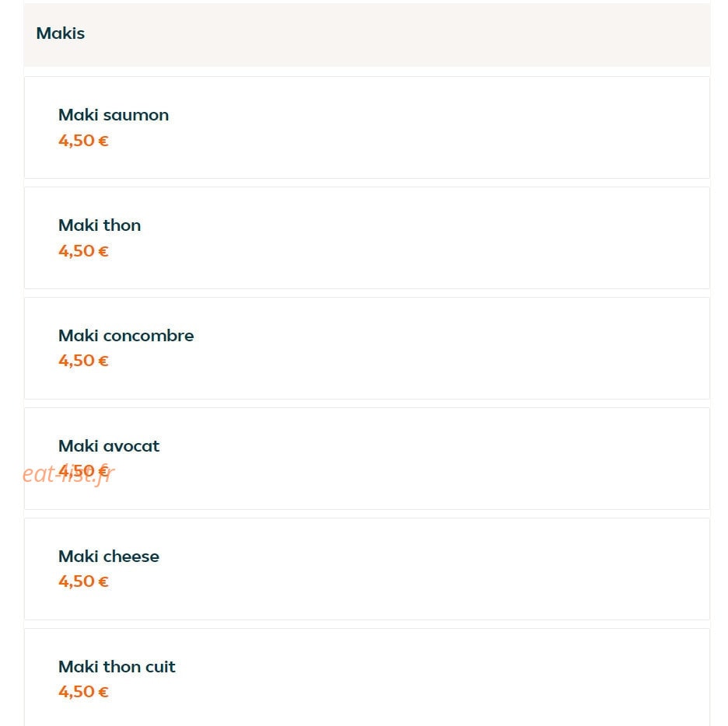Click the price under Maki thon cuit

pyautogui.click(x=83, y=692)
